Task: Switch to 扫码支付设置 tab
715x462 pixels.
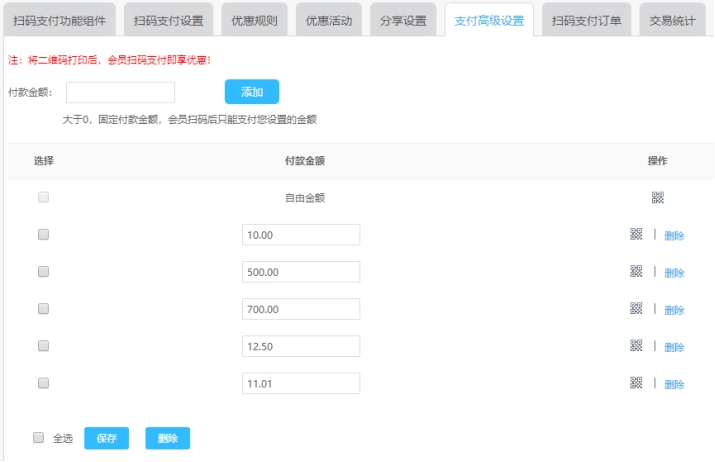Action: pyautogui.click(x=168, y=20)
